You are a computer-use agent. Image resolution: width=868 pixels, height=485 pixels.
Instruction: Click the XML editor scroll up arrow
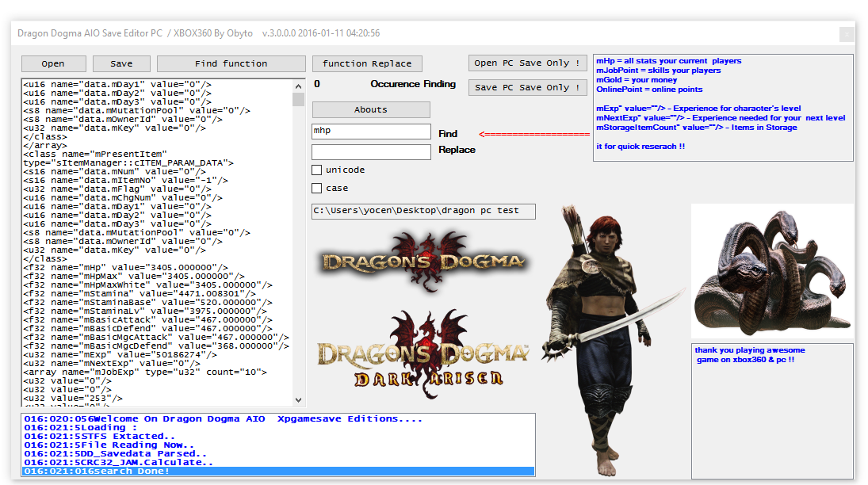[x=299, y=86]
